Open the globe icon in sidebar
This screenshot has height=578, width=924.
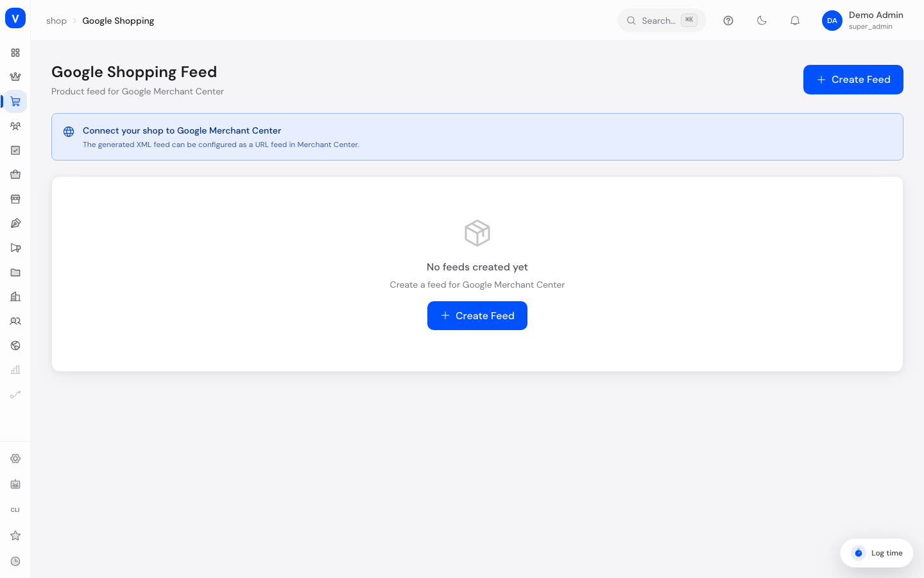[x=15, y=346]
